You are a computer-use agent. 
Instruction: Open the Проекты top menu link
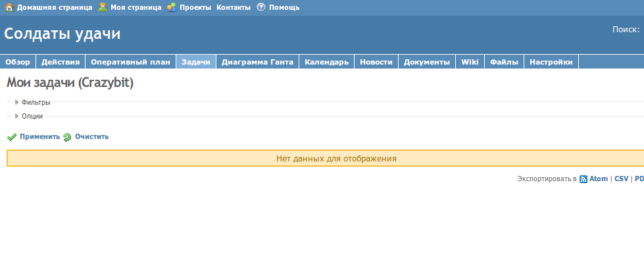pos(195,7)
